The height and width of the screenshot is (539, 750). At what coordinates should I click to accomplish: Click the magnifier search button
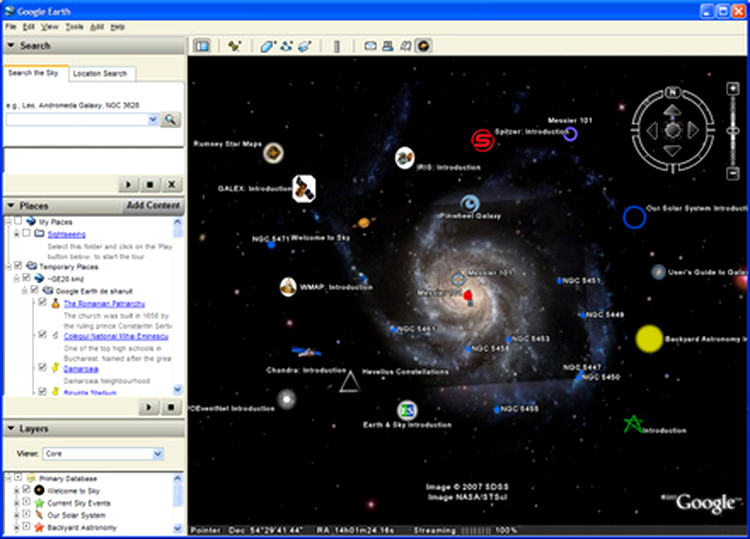[171, 119]
